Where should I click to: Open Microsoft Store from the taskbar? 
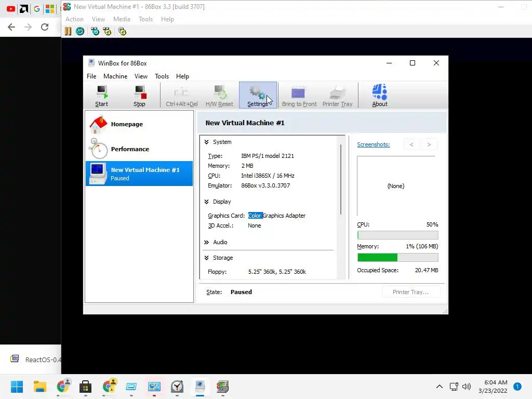[86, 387]
